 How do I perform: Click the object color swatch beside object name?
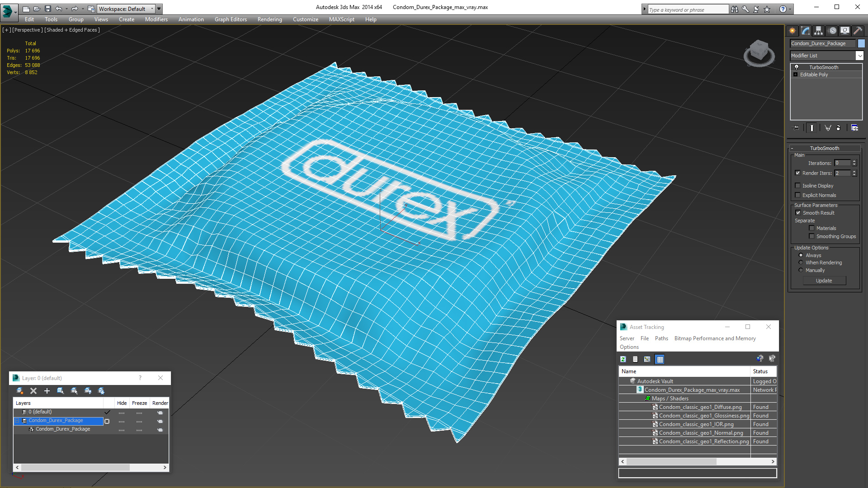coord(861,43)
